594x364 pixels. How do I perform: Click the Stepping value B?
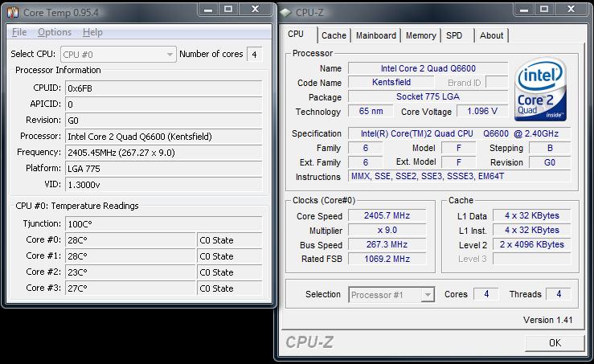coord(550,148)
